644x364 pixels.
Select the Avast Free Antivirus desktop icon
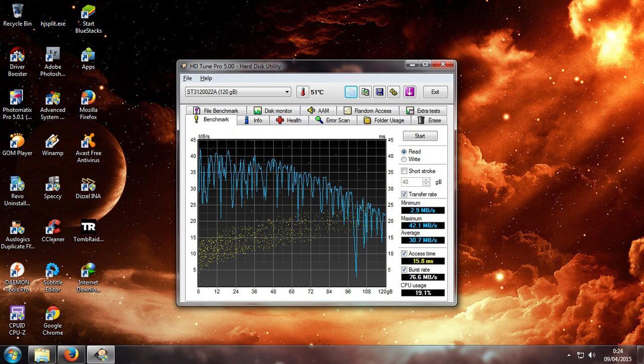point(88,149)
